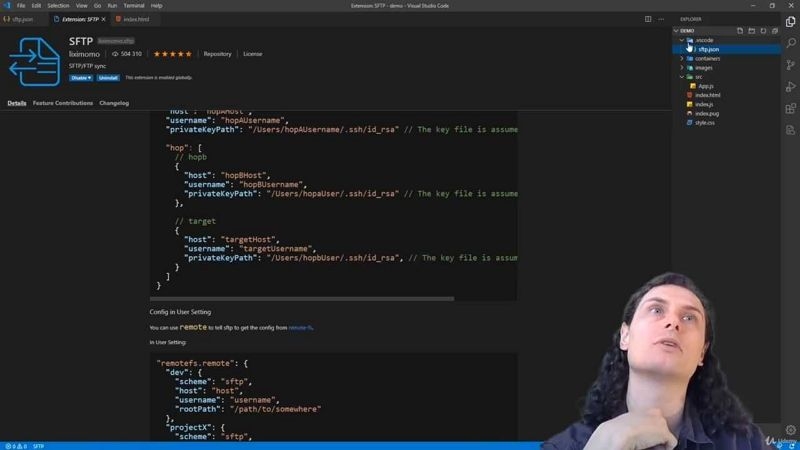Open the License link
Screen dimensions: 800x450
[x=253, y=54]
